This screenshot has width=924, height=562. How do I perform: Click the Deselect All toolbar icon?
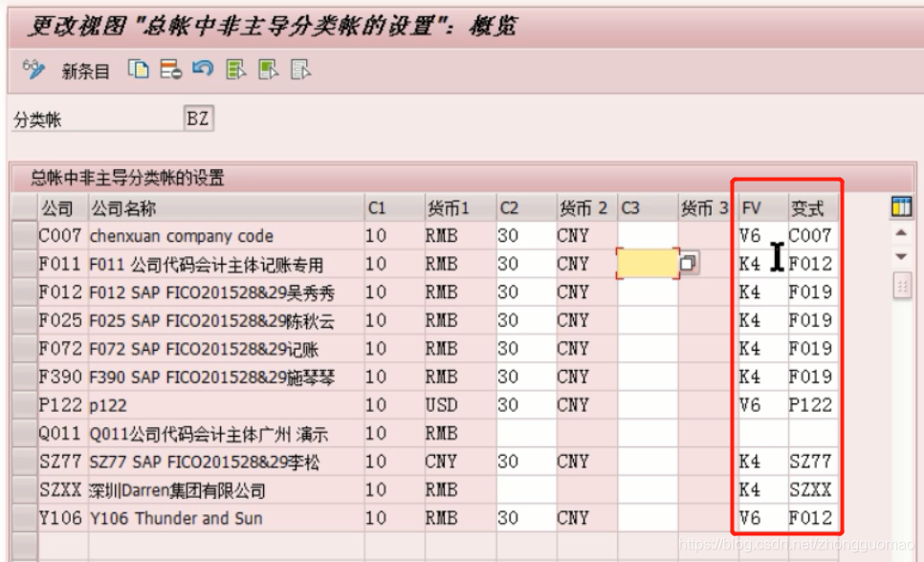pyautogui.click(x=300, y=70)
